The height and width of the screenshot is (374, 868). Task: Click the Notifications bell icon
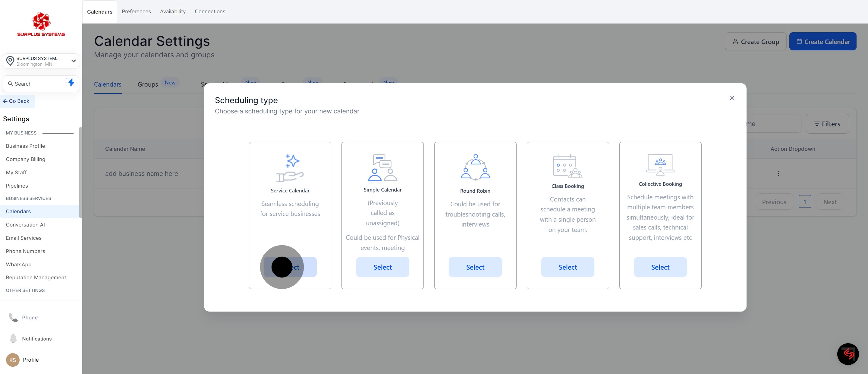[x=13, y=338]
